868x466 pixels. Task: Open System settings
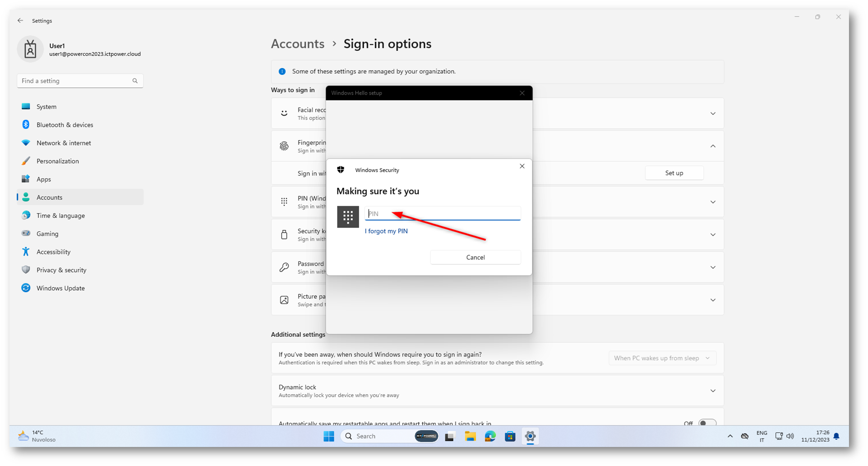pyautogui.click(x=80, y=107)
